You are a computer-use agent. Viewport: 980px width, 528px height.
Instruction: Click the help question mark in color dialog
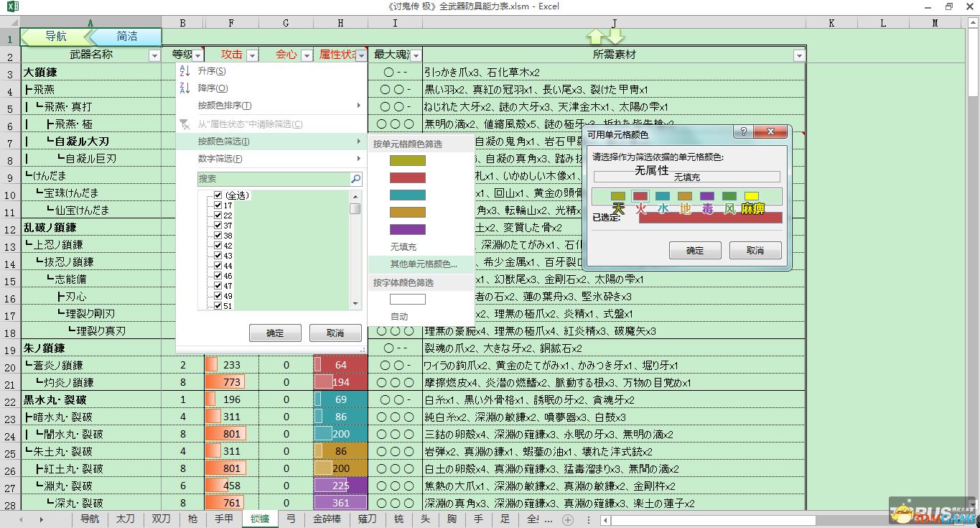click(x=744, y=132)
